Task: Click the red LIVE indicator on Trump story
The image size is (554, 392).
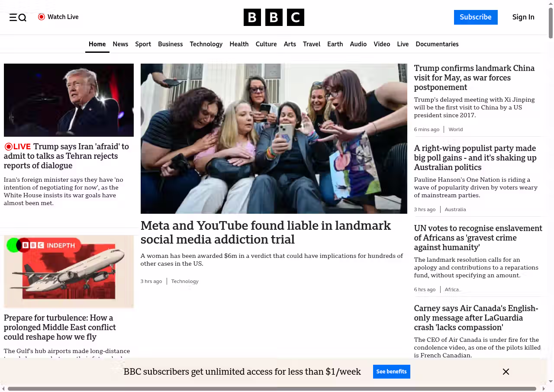Action: [x=18, y=147]
